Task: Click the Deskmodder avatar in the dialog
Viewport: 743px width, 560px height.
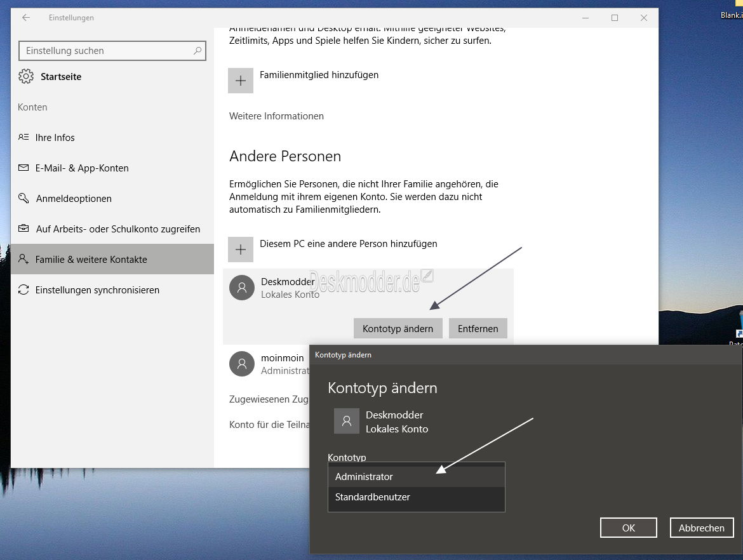Action: click(x=347, y=421)
